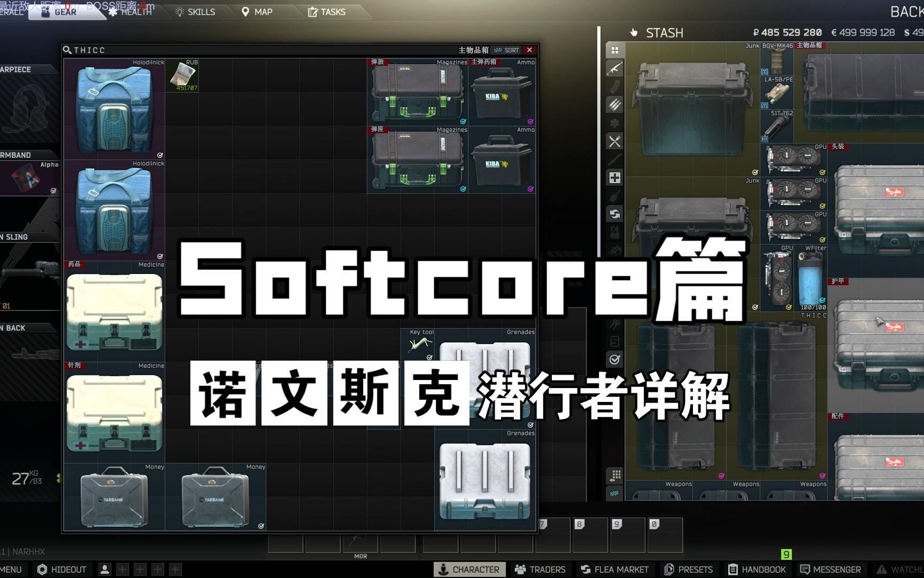The image size is (924, 578).
Task: Click the EARPIECE slot label
Action: pyautogui.click(x=16, y=70)
